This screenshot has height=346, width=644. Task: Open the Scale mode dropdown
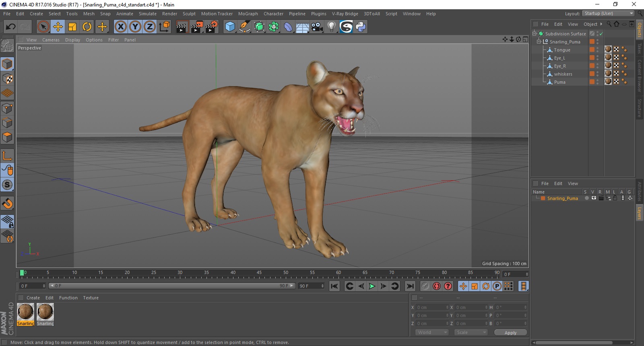[x=471, y=332]
